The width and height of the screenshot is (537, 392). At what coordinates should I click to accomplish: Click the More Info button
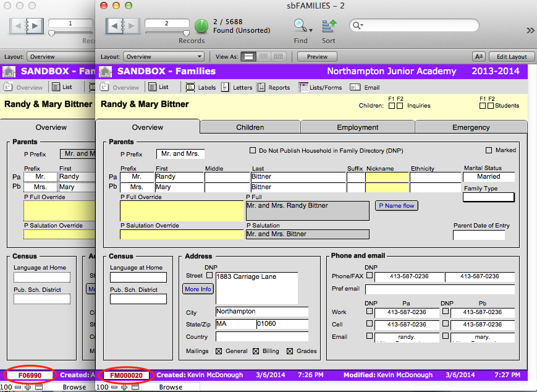198,289
